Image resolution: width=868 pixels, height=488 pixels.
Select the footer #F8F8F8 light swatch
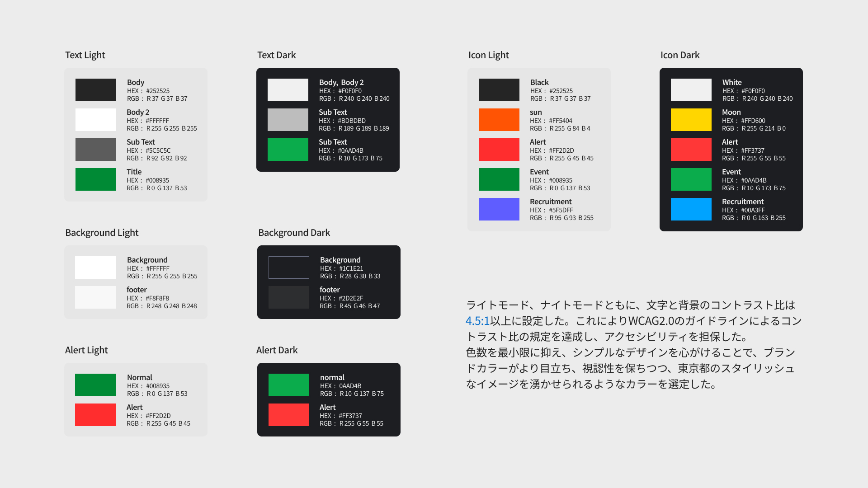point(95,297)
